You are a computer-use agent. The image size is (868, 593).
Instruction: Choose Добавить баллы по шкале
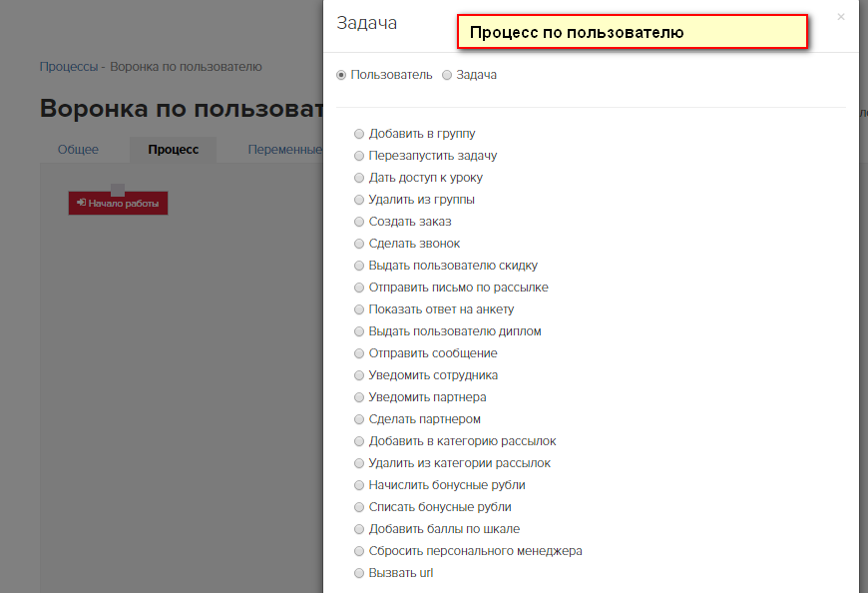point(359,529)
